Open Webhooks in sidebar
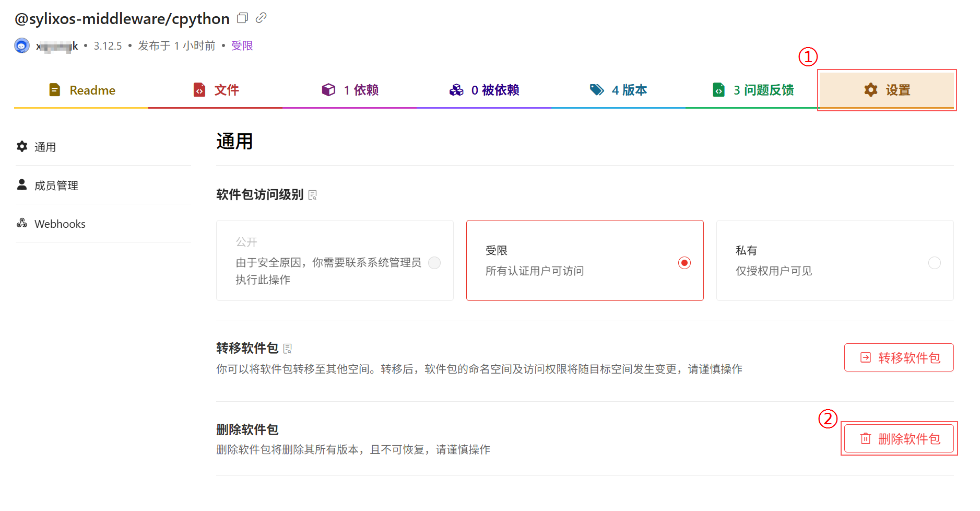The height and width of the screenshot is (511, 980). click(x=60, y=224)
